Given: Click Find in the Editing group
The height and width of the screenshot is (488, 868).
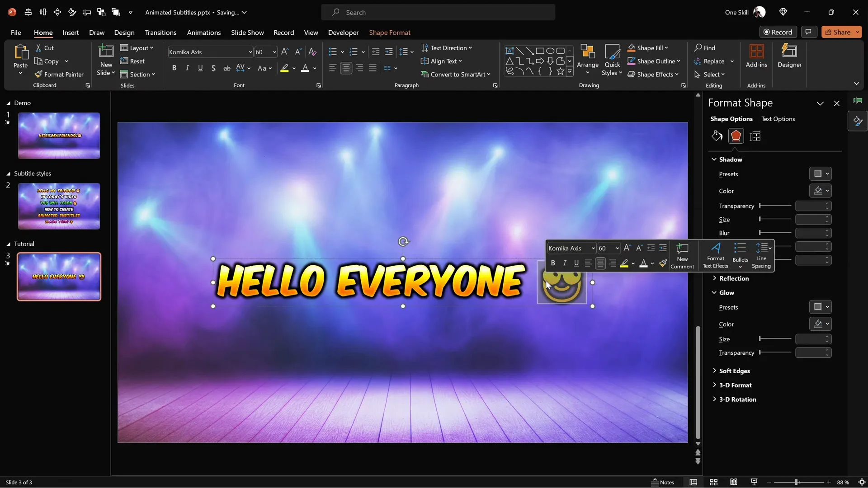Looking at the screenshot, I should (705, 48).
